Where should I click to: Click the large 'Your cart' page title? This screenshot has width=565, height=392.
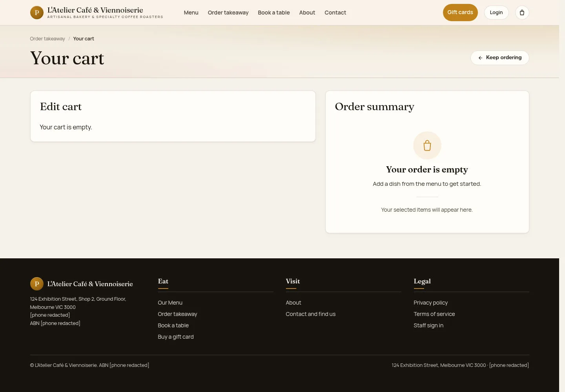click(67, 58)
